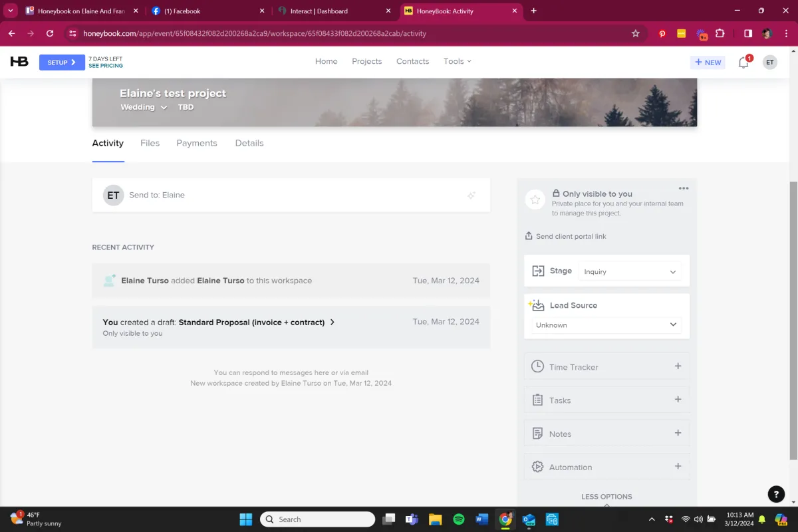The width and height of the screenshot is (798, 532).
Task: Open the Chrome side panel
Action: click(748, 33)
